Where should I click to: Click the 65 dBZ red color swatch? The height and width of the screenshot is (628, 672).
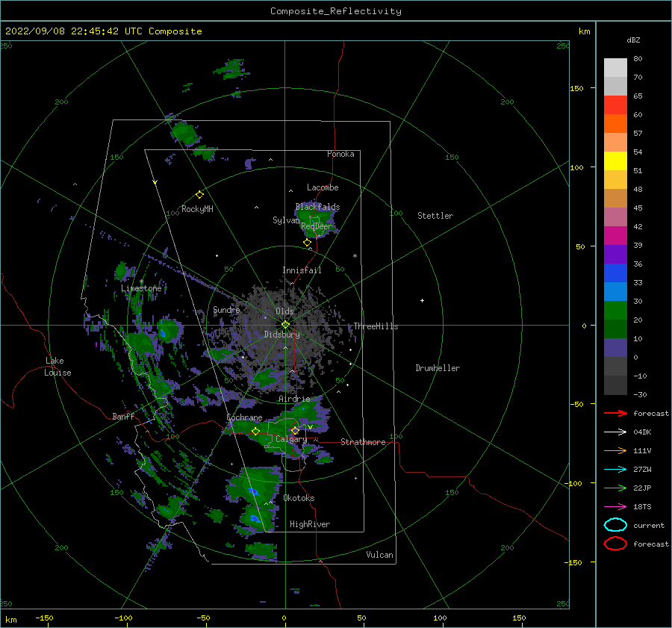click(x=615, y=105)
